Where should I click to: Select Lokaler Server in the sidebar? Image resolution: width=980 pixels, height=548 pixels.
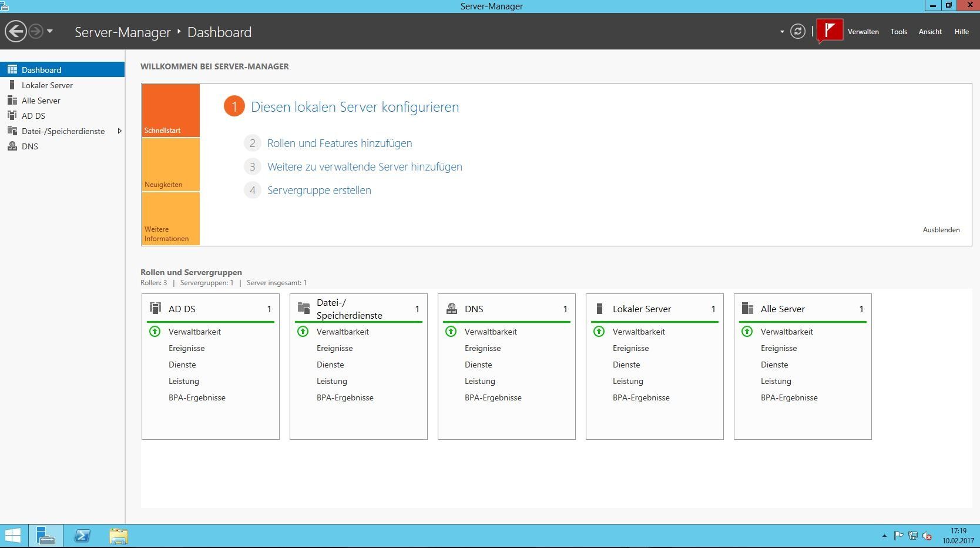pos(62,85)
